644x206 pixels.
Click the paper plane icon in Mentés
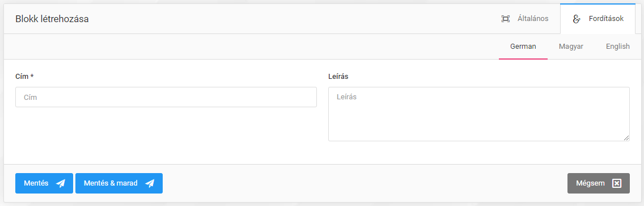coord(61,183)
